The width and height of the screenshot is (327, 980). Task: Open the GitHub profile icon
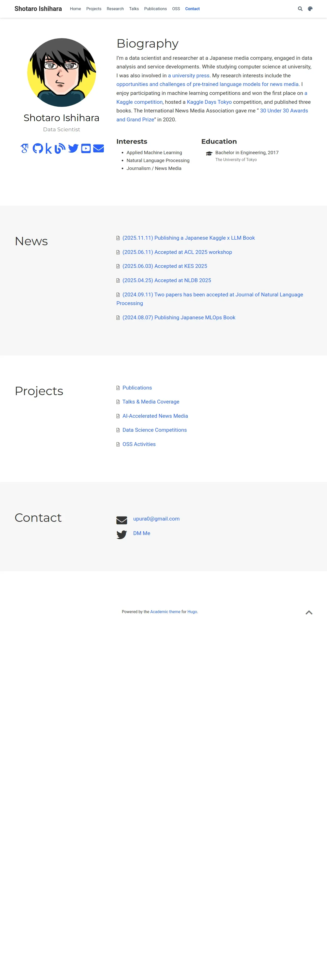tap(38, 148)
